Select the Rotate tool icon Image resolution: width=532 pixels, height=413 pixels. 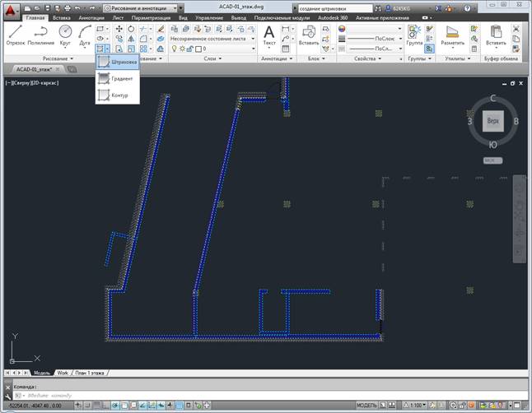coord(131,29)
